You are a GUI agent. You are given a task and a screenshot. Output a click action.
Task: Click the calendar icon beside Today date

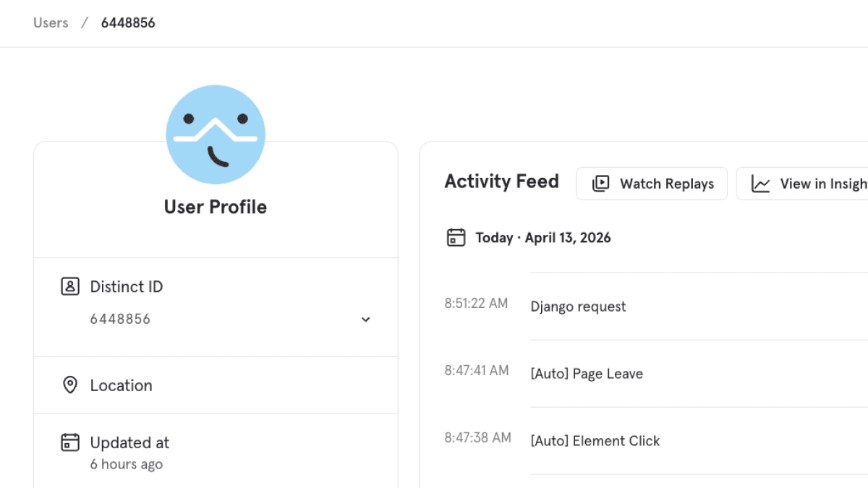pyautogui.click(x=456, y=238)
